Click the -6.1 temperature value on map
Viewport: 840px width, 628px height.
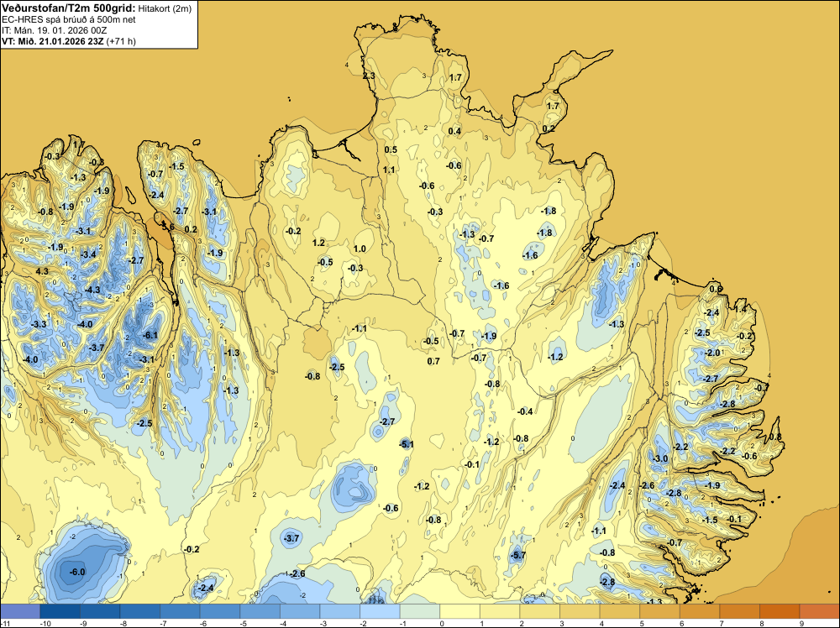tap(150, 335)
